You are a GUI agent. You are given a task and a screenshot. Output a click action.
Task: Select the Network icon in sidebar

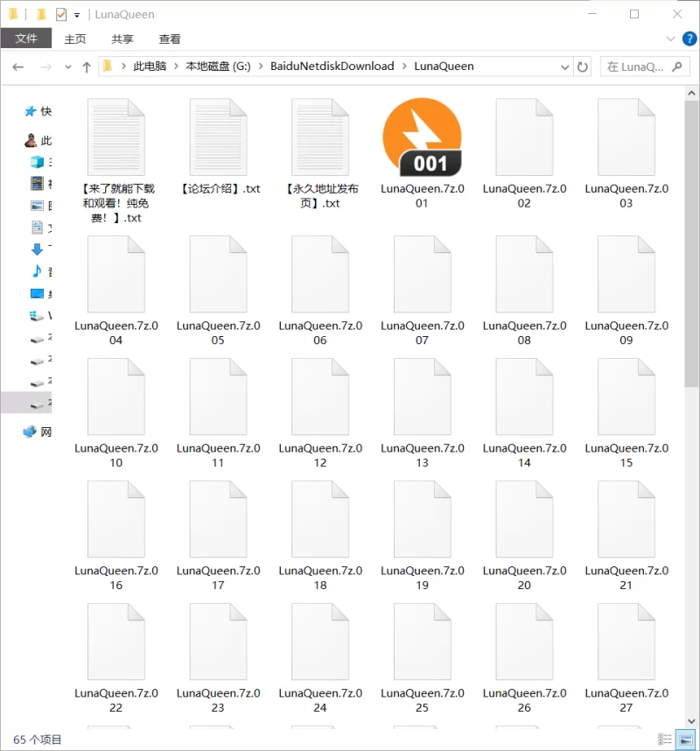tap(31, 432)
